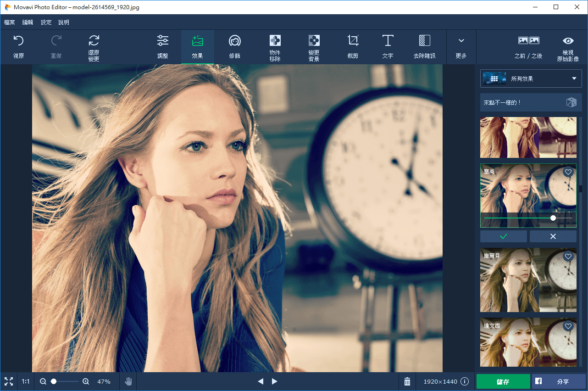Select the 去除雜訊 denoise tool

pyautogui.click(x=424, y=47)
